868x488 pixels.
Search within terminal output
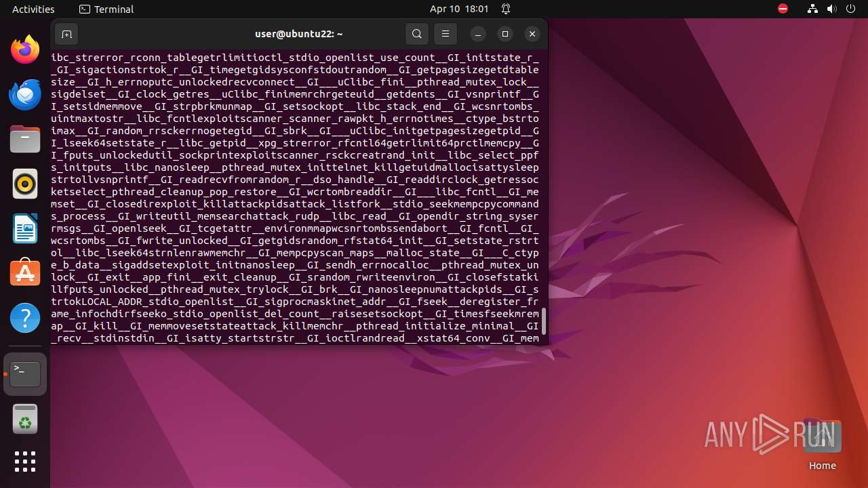pos(417,34)
